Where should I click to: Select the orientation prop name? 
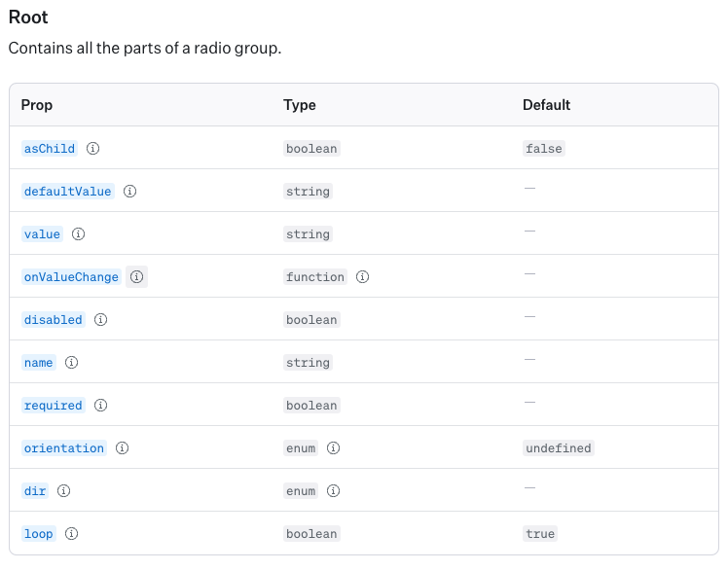click(63, 448)
